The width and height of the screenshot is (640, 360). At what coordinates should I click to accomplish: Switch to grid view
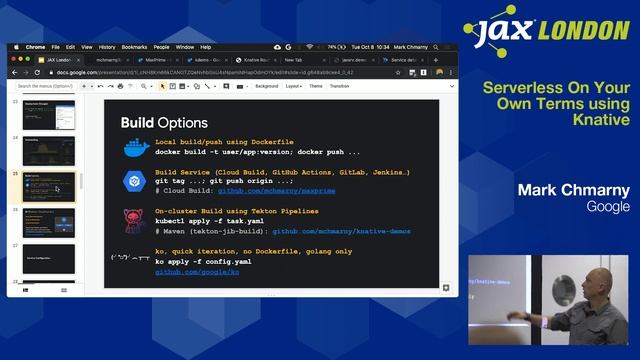tap(64, 290)
